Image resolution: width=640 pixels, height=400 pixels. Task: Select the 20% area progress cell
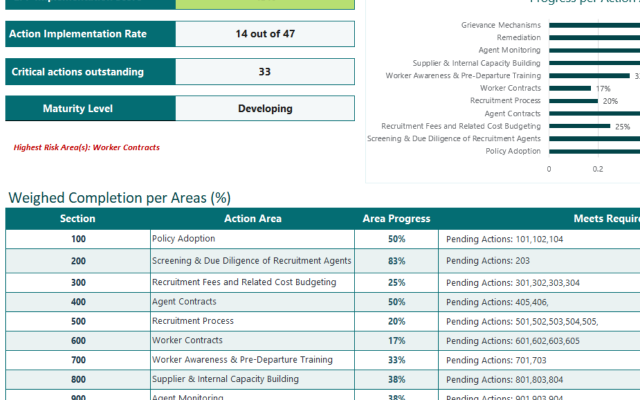(396, 322)
